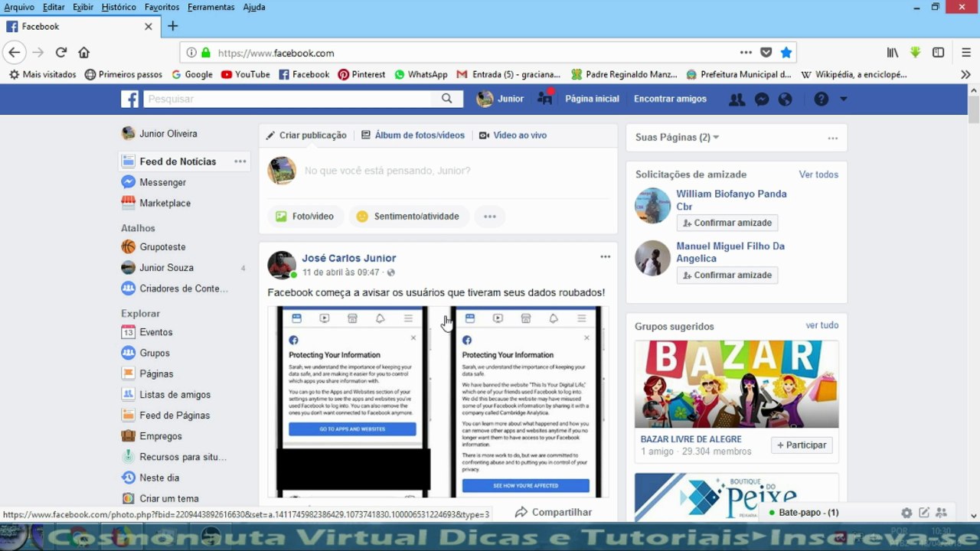980x551 pixels.
Task: Open the left phone screenshot in the post
Action: 352,402
